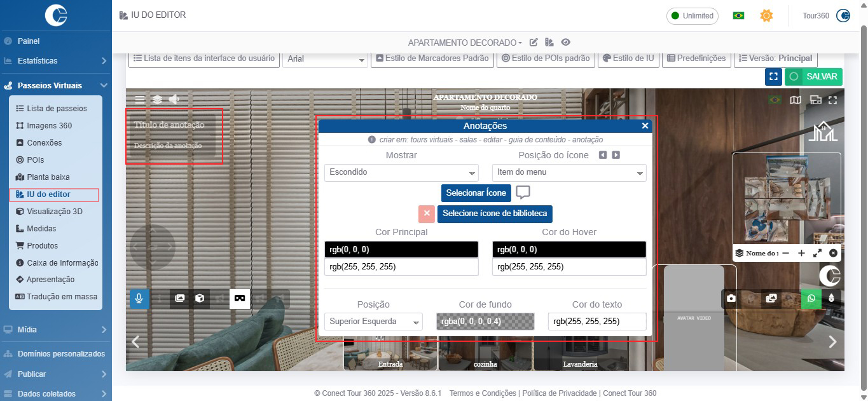
Task: Click the speaker audio icon in viewer
Action: pyautogui.click(x=174, y=99)
